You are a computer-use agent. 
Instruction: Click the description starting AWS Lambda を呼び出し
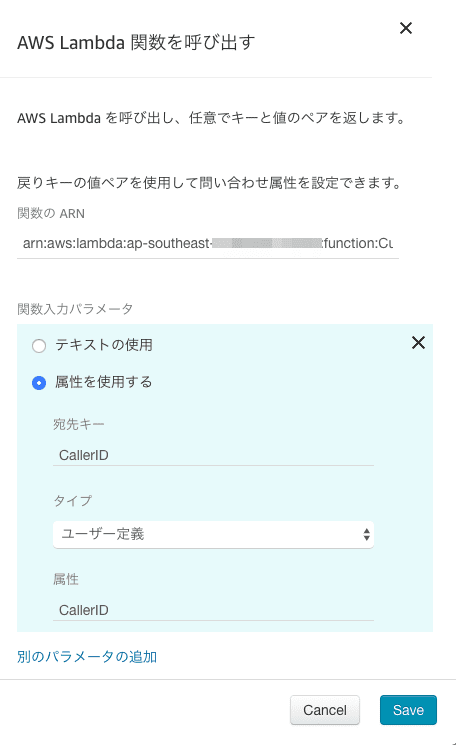pyautogui.click(x=211, y=118)
